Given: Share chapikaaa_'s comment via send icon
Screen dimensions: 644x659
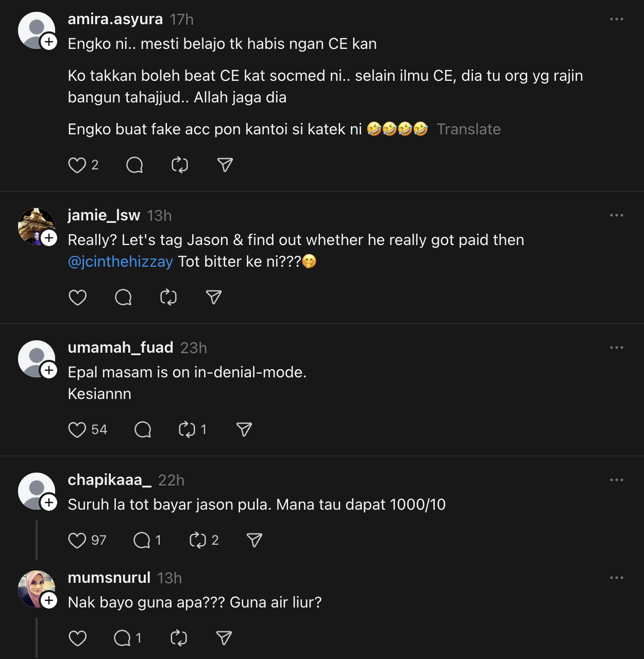Looking at the screenshot, I should pyautogui.click(x=255, y=540).
